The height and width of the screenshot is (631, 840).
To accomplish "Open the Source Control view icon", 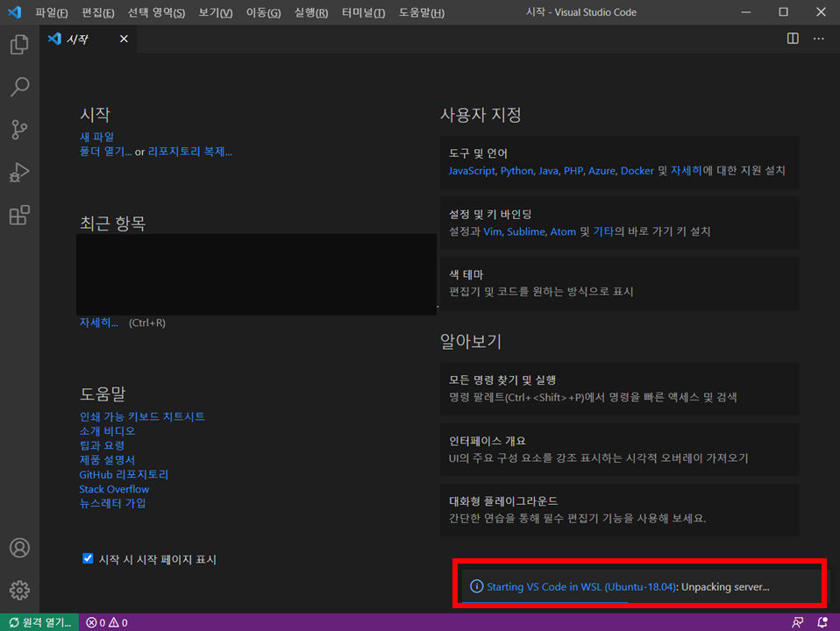I will (19, 130).
